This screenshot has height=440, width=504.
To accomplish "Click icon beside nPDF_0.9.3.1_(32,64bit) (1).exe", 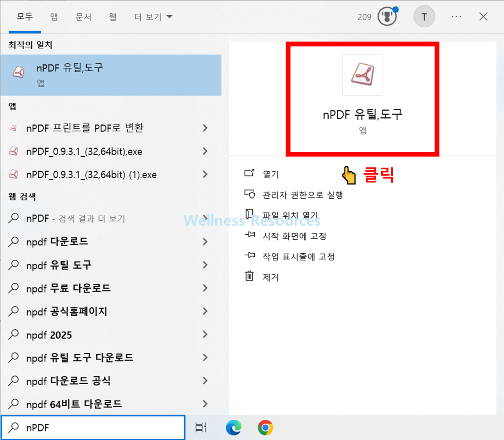I will [14, 174].
